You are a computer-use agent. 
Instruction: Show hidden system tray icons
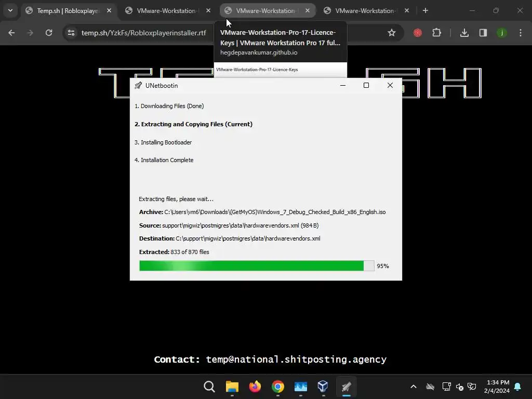(413, 387)
